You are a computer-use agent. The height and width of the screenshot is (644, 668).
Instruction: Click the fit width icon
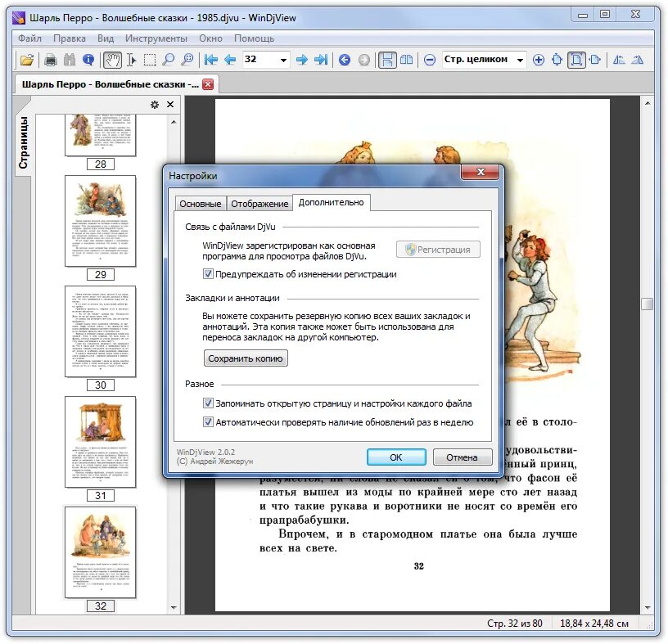(x=595, y=60)
